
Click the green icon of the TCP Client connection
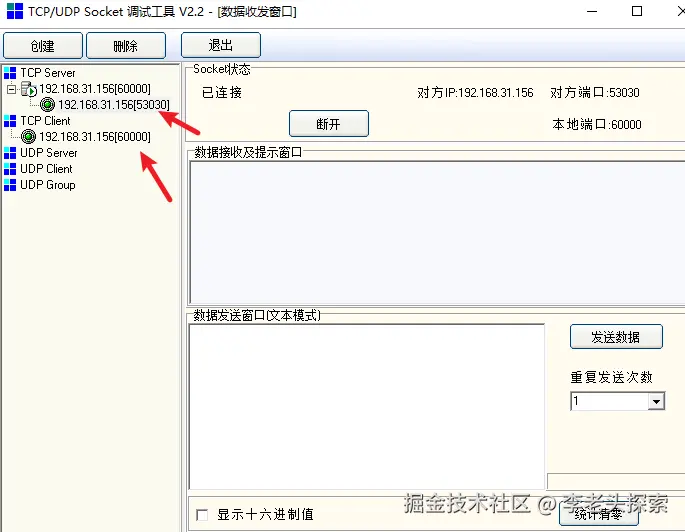click(x=28, y=137)
